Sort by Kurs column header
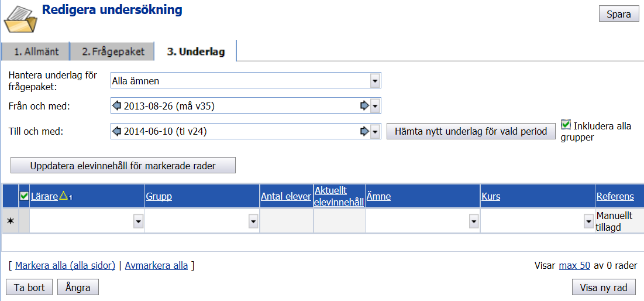The height and width of the screenshot is (301, 644). coord(491,197)
